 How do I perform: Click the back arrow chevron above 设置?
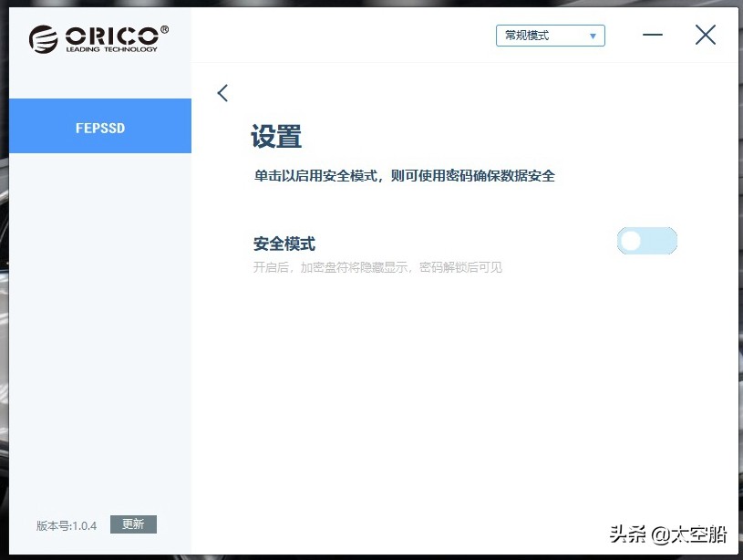click(222, 92)
